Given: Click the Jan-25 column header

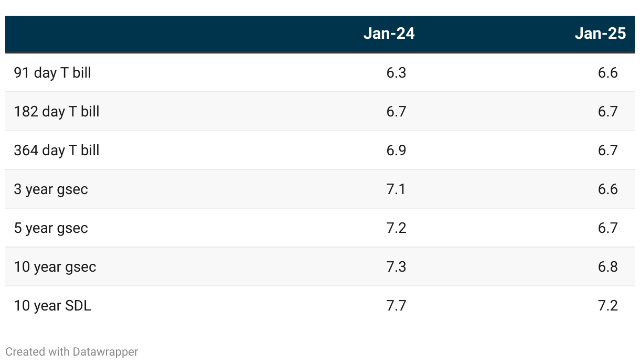Looking at the screenshot, I should 600,34.
